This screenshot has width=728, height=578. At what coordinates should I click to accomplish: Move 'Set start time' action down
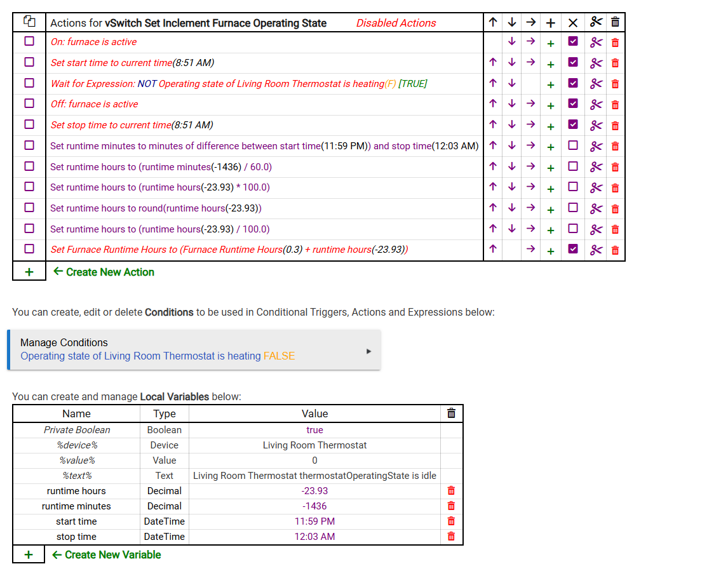click(x=511, y=62)
